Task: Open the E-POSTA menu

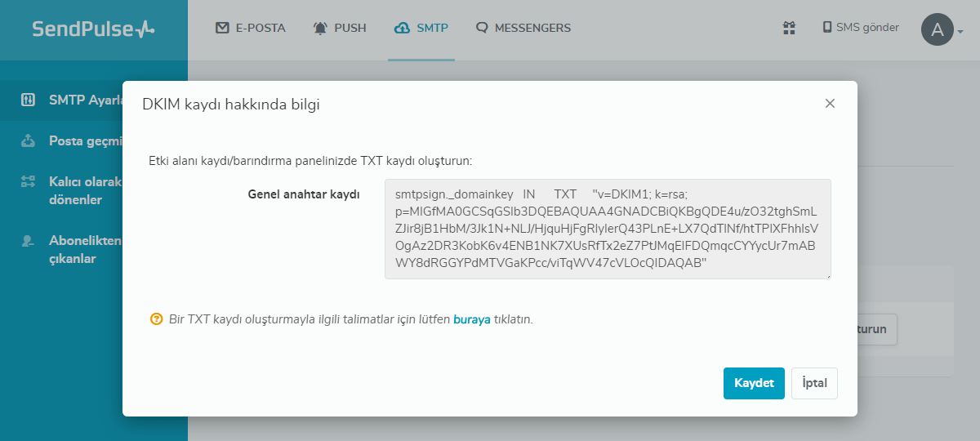Action: [251, 28]
